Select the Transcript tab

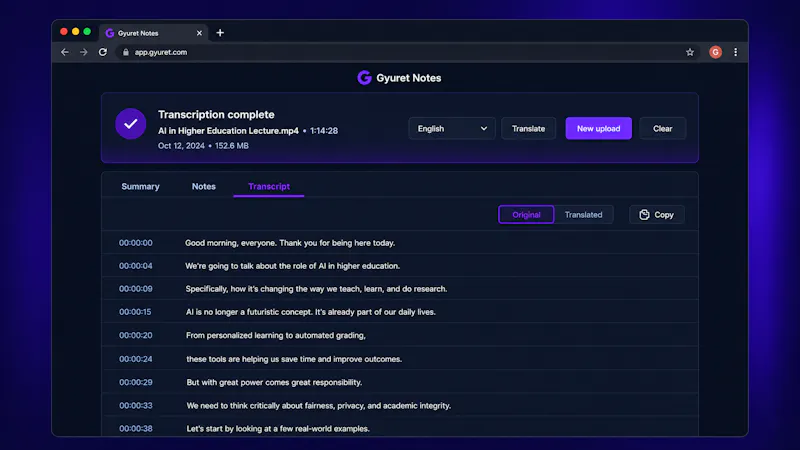269,186
